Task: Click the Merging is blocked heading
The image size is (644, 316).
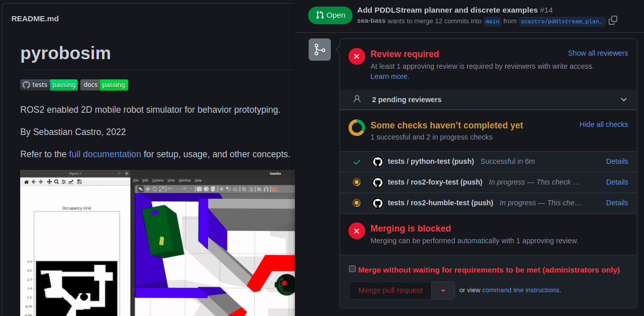Action: click(x=411, y=229)
